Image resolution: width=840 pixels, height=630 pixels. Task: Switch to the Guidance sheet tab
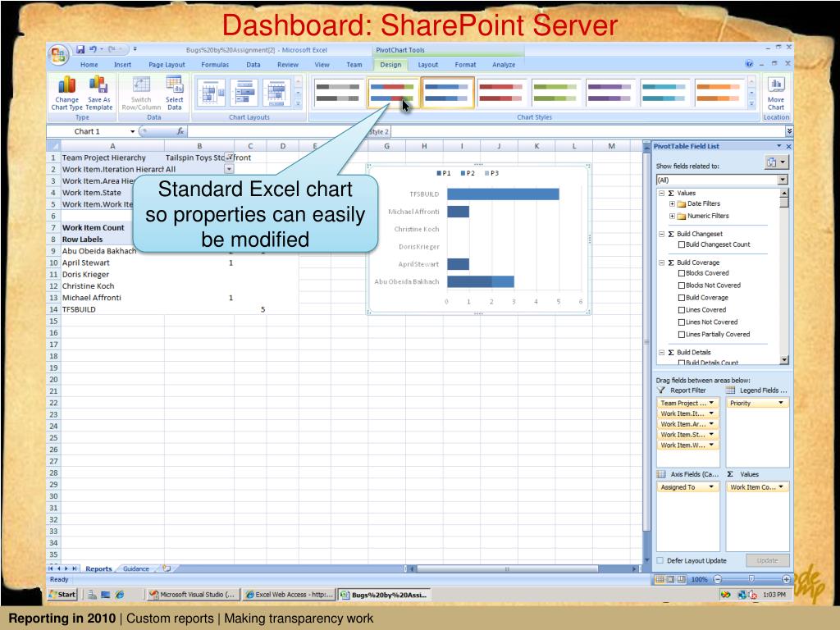coord(136,569)
